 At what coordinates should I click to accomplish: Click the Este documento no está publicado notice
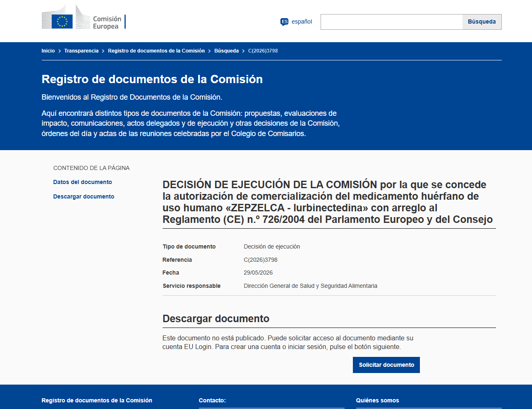point(288,342)
